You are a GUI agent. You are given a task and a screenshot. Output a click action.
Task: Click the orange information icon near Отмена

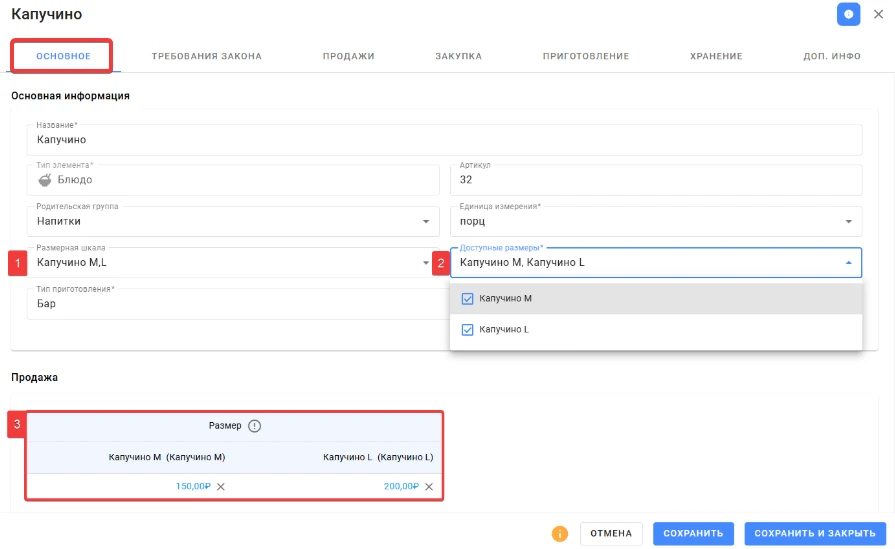pos(559,534)
